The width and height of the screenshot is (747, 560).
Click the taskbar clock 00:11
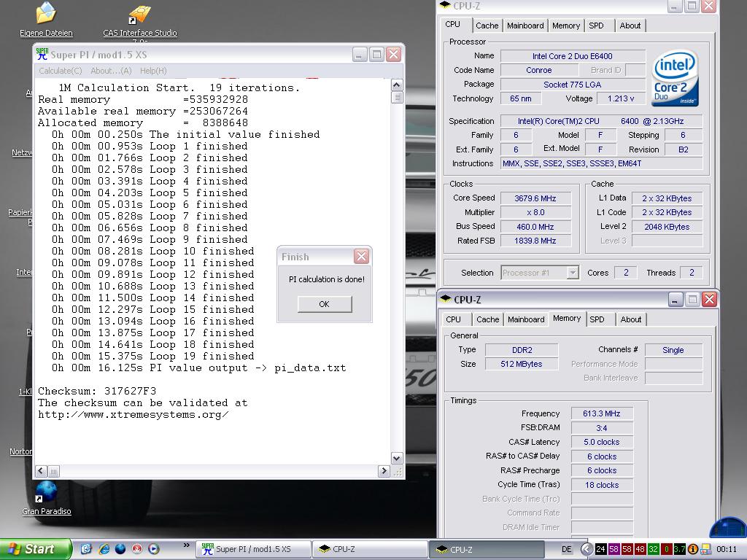tap(726, 549)
